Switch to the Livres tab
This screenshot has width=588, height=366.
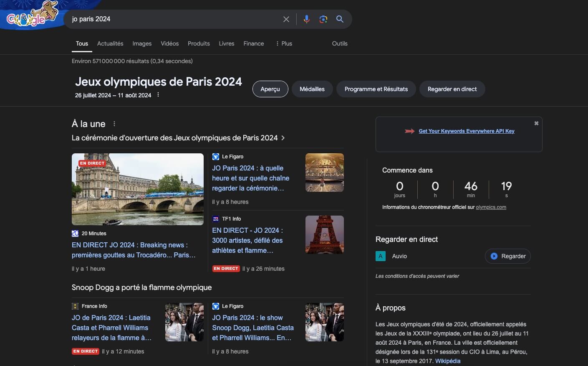click(227, 43)
